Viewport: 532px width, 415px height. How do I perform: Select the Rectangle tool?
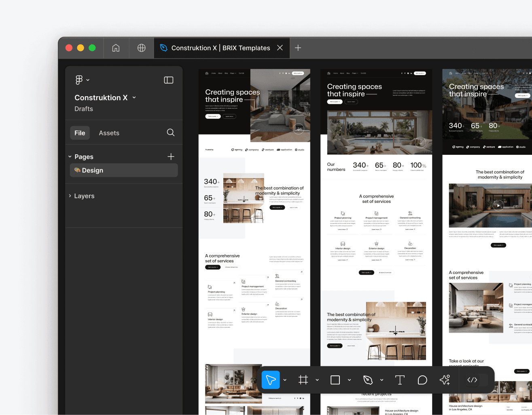pos(335,380)
